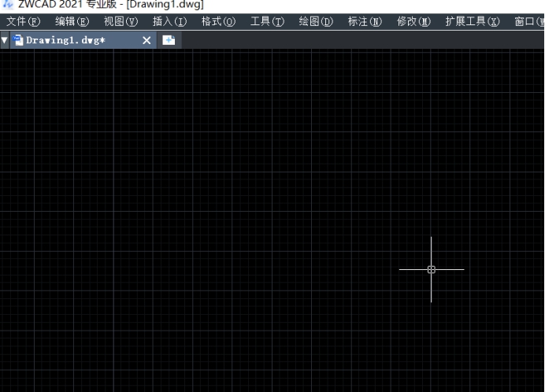This screenshot has width=545, height=392.
Task: Show the 绘图(D) drawing menu
Action: (x=316, y=22)
